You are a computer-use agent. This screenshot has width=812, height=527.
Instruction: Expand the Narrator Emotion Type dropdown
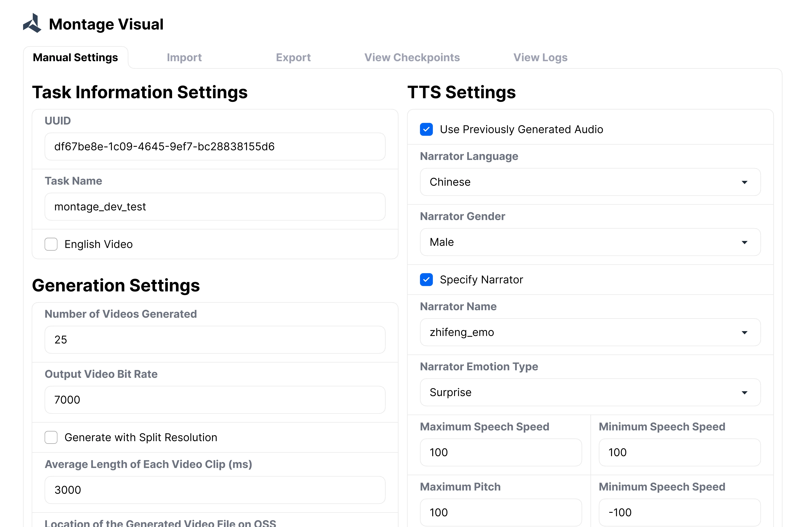coord(590,392)
